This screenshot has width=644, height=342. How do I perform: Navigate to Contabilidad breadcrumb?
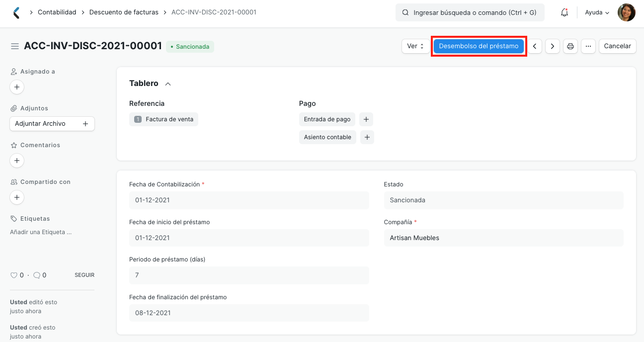click(x=57, y=12)
